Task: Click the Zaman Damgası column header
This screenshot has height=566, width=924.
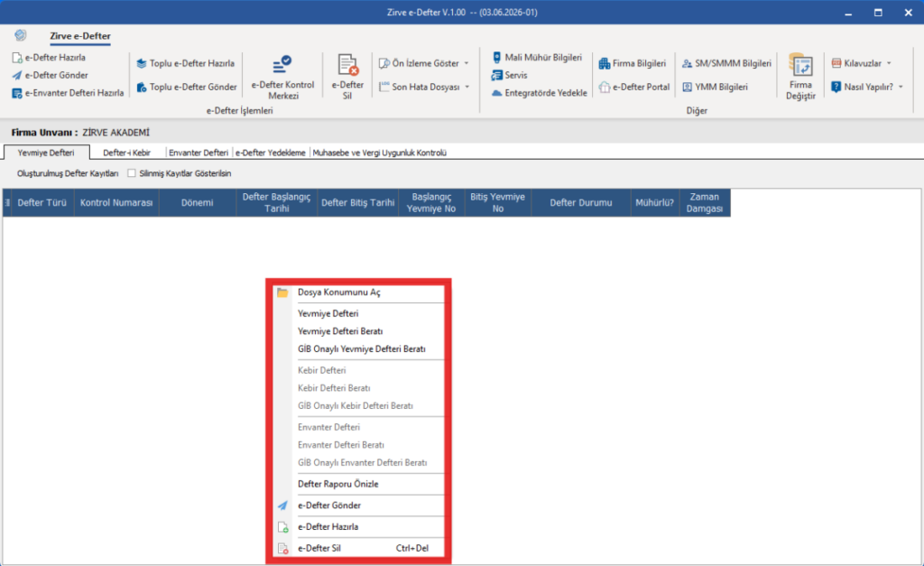Action: pos(705,203)
